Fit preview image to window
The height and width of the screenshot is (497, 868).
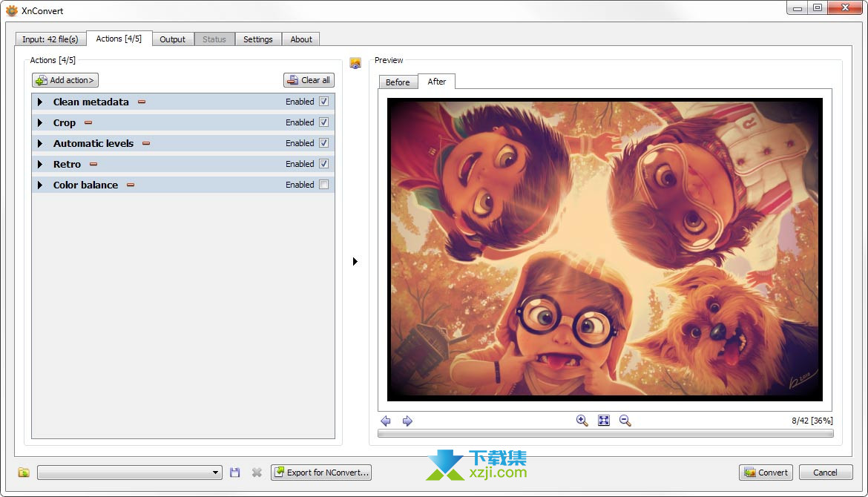pyautogui.click(x=604, y=421)
